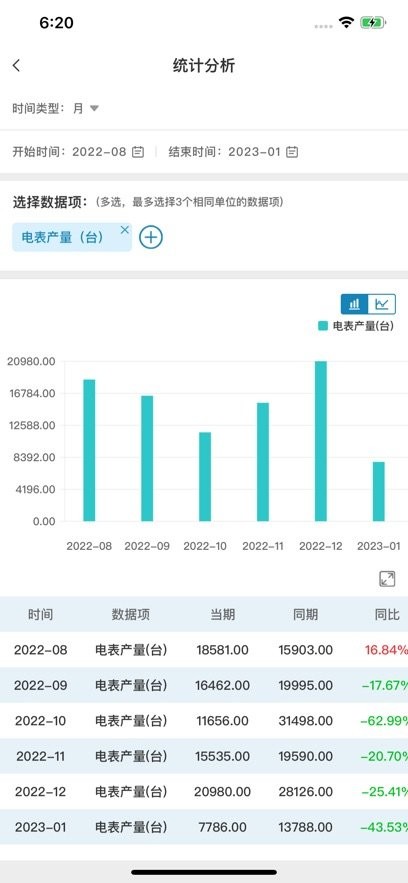
Task: Open the time type dropdown showing 月
Action: click(86, 108)
